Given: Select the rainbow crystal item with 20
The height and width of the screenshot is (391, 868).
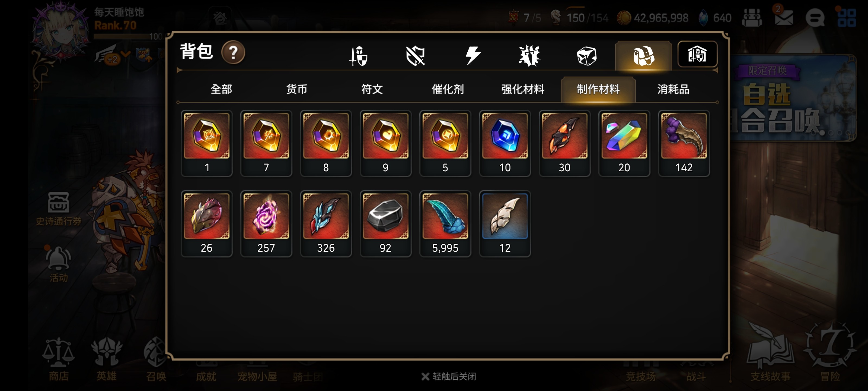Looking at the screenshot, I should 624,143.
